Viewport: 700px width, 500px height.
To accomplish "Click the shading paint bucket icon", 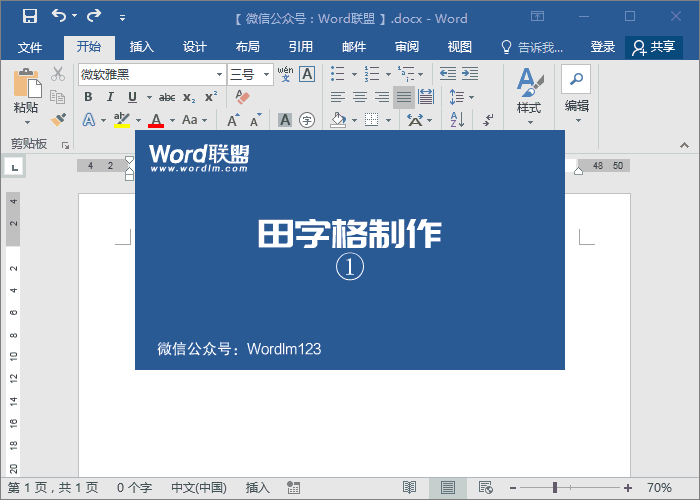I will [338, 120].
